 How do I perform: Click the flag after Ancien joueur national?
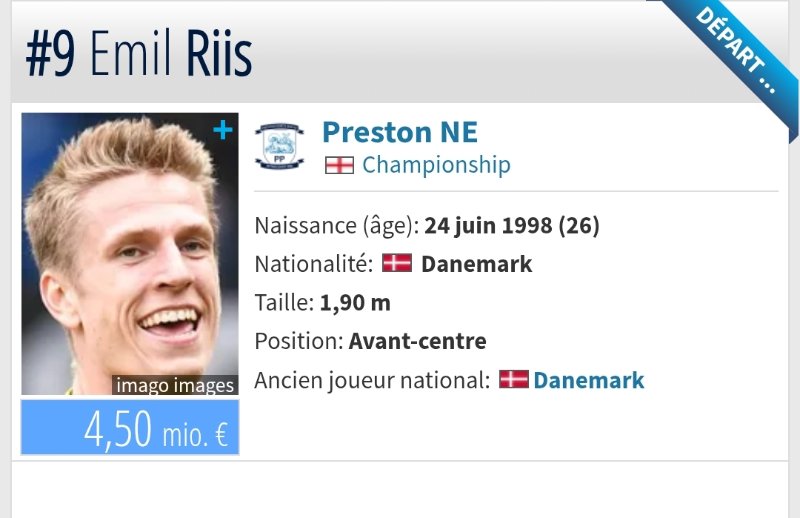(513, 380)
